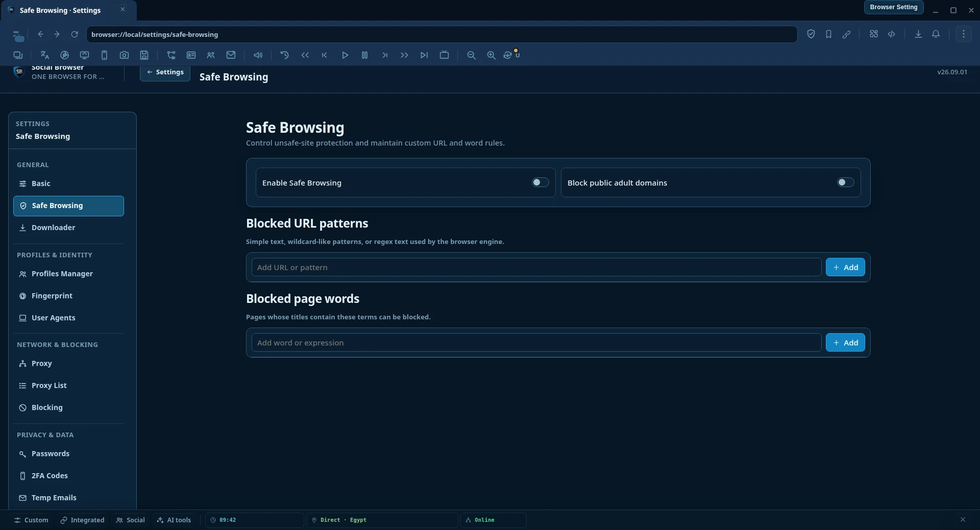This screenshot has height=530, width=980.
Task: Click the mail envelope icon in the toolbar
Action: 231,55
